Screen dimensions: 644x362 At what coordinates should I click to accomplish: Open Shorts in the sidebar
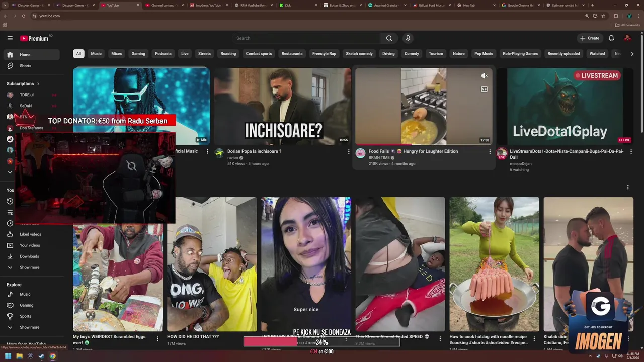pyautogui.click(x=31, y=66)
